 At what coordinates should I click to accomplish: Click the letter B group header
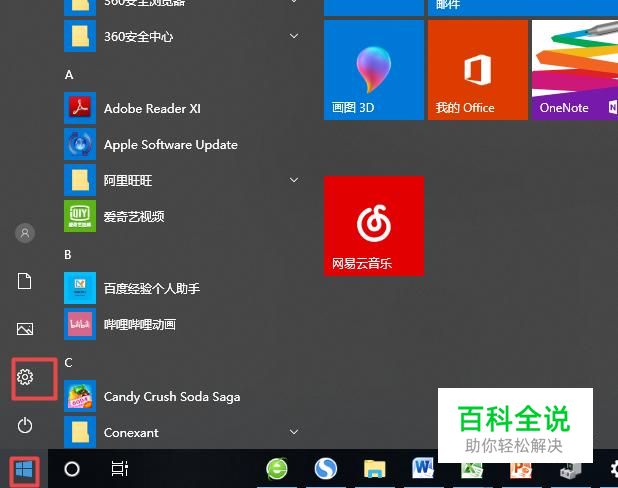(68, 255)
